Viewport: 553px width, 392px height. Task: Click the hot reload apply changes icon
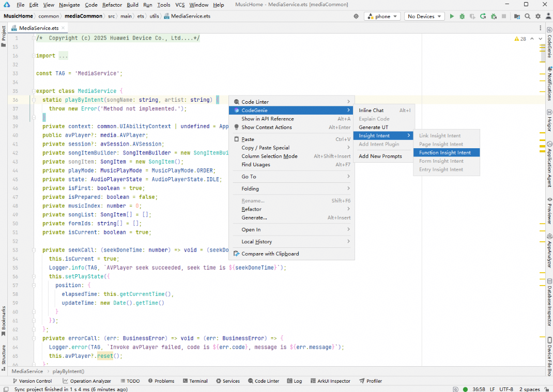point(483,17)
